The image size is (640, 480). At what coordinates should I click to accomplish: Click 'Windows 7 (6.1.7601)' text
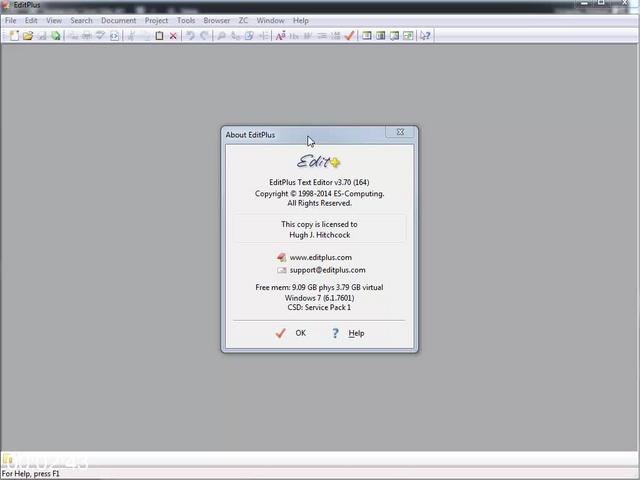[320, 298]
